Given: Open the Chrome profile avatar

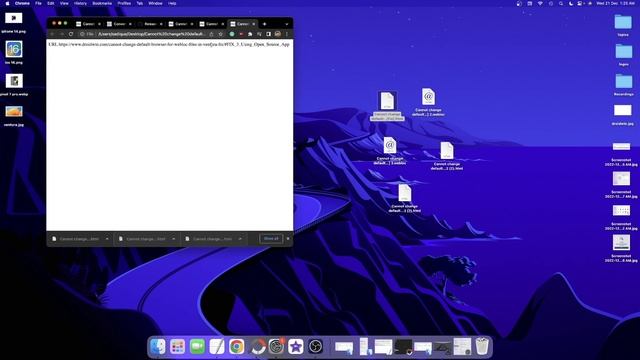Looking at the screenshot, I should 278,34.
